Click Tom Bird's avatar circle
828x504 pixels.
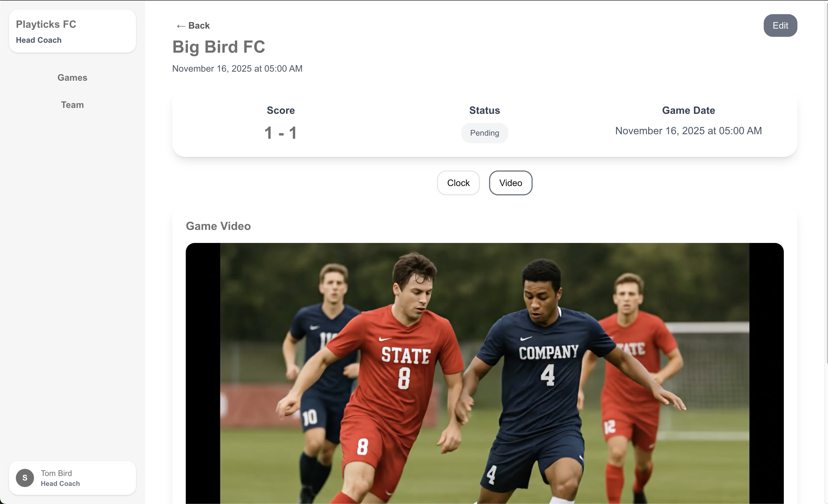tap(25, 478)
